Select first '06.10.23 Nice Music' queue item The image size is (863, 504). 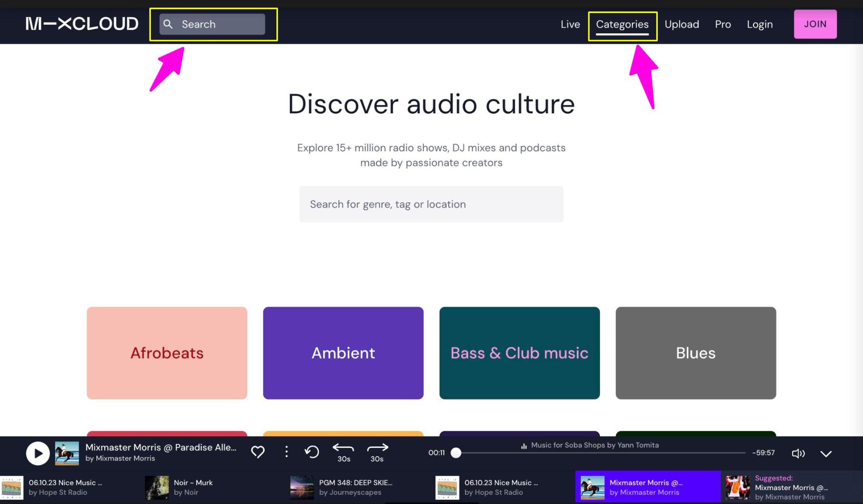pos(72,487)
